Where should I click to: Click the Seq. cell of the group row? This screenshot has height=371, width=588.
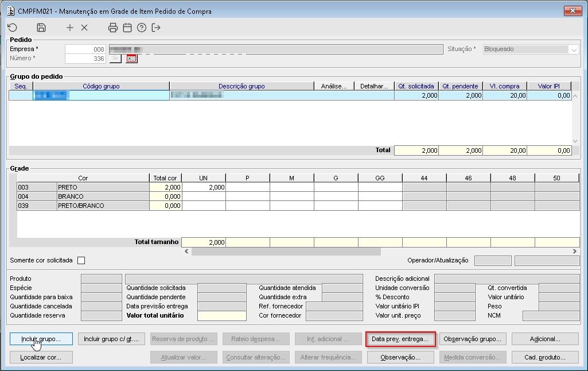(21, 95)
